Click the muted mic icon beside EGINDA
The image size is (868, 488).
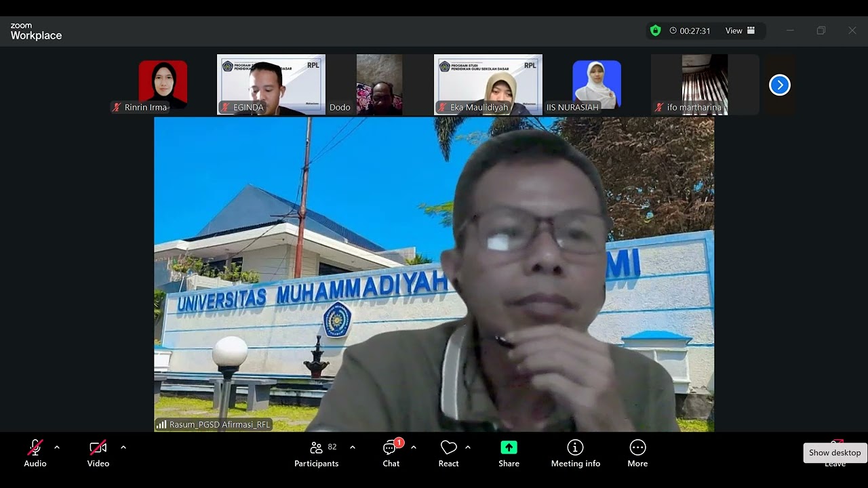click(x=225, y=107)
